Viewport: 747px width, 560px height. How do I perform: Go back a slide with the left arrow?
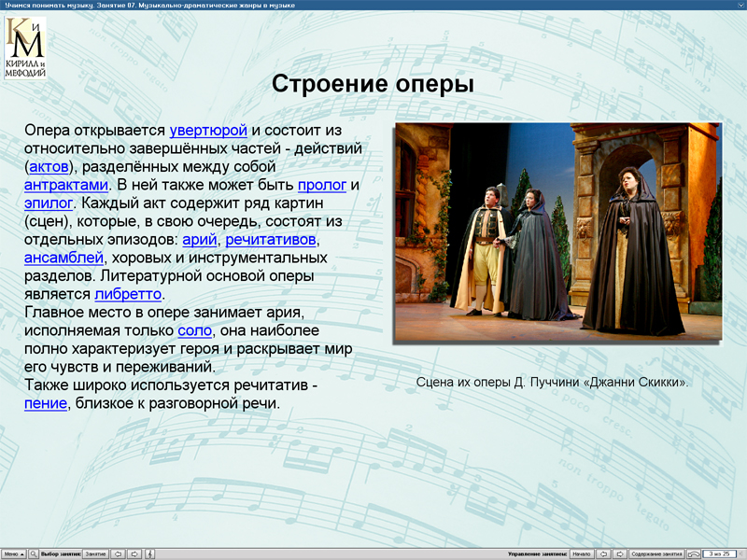click(603, 553)
